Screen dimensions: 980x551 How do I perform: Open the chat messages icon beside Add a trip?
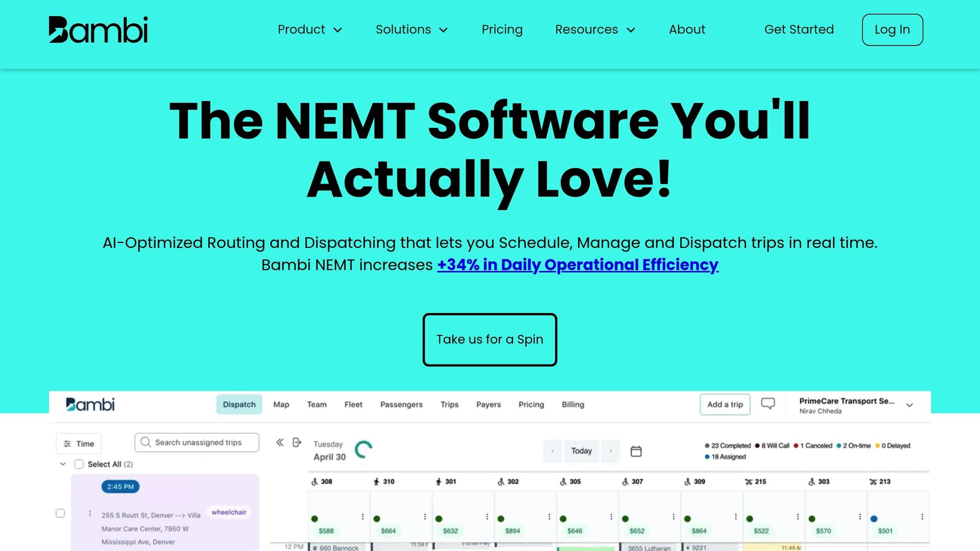click(768, 404)
